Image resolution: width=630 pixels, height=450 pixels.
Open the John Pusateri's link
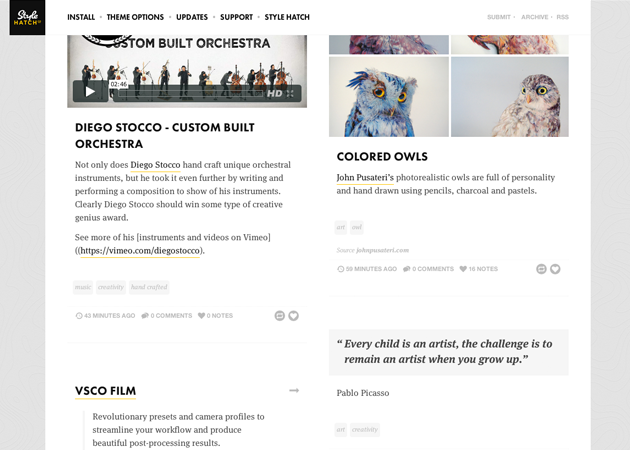click(x=364, y=177)
